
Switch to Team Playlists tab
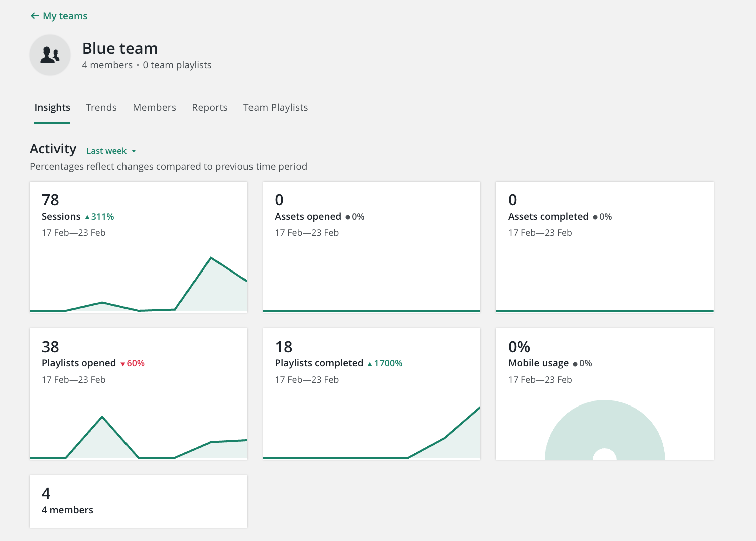point(276,108)
